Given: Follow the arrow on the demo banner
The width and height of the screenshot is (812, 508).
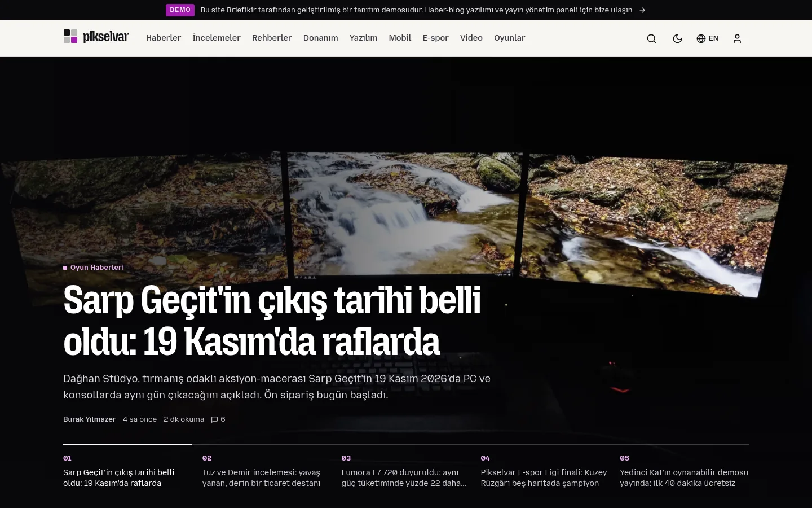Looking at the screenshot, I should click(x=642, y=10).
